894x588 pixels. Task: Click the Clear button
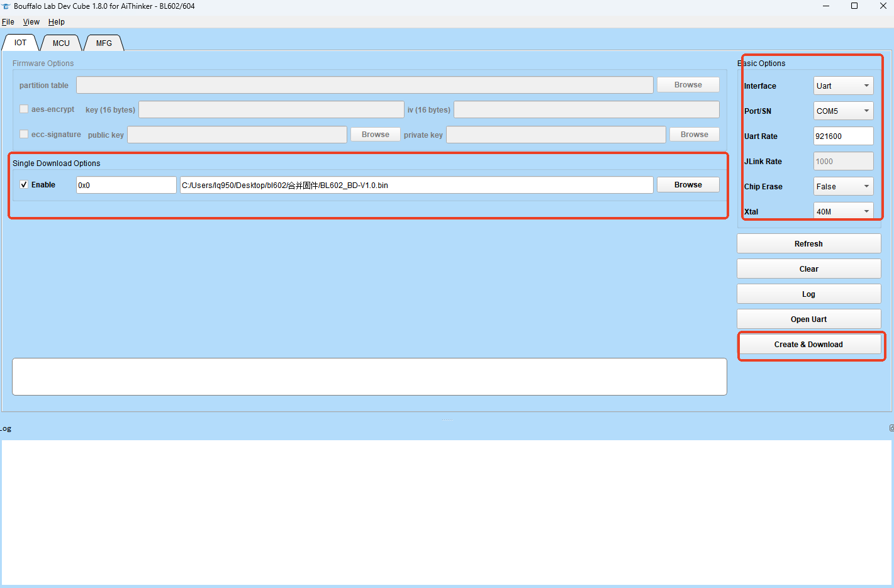[808, 269]
